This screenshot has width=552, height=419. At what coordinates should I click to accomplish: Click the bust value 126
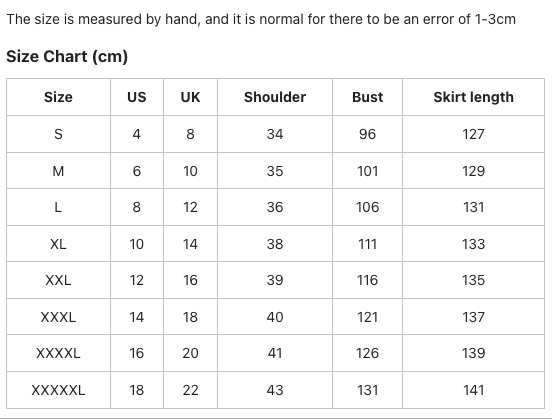(368, 353)
